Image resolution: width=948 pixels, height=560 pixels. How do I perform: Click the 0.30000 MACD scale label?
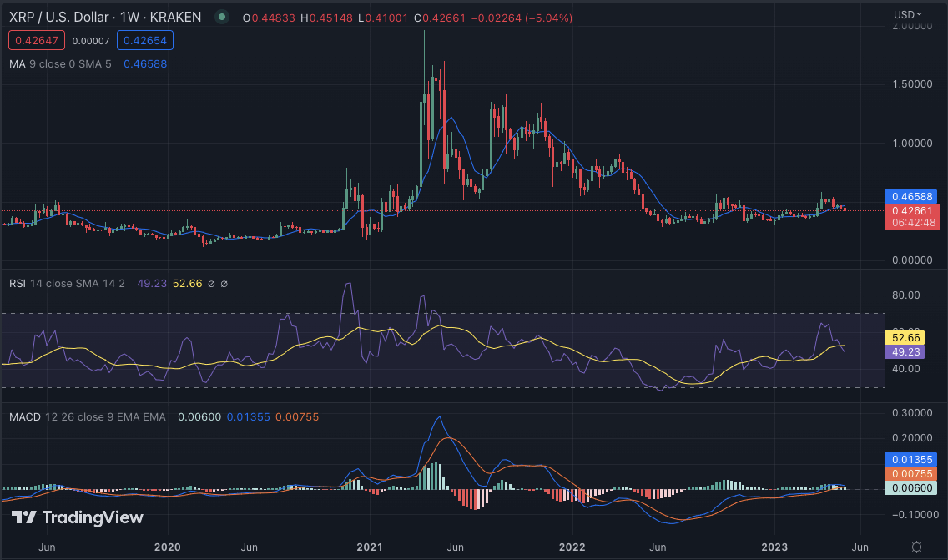[912, 413]
